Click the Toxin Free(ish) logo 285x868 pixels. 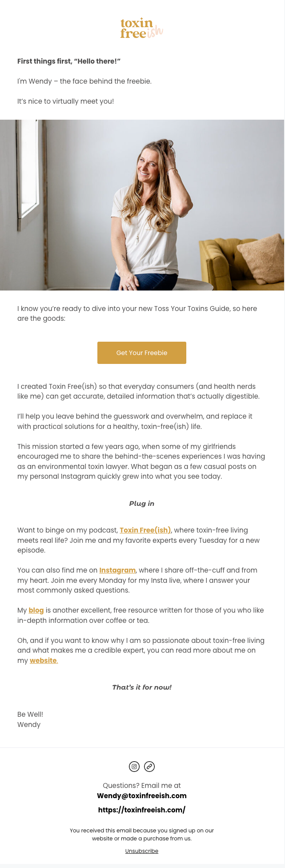click(141, 28)
